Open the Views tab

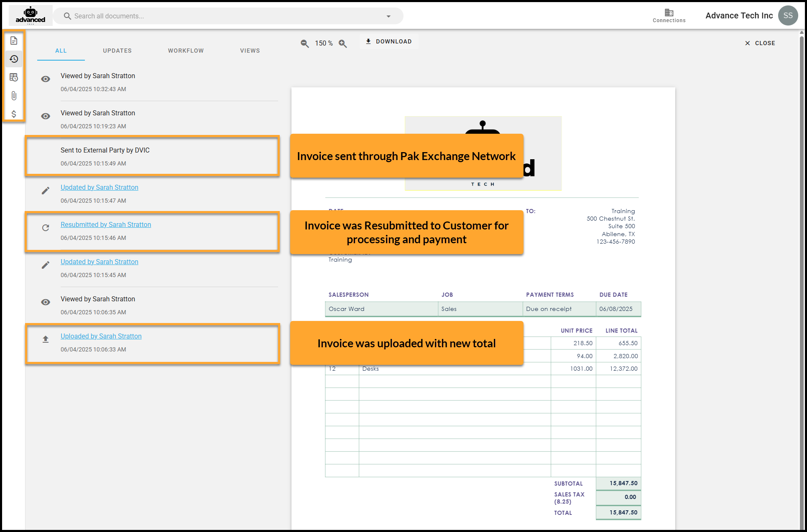pyautogui.click(x=250, y=51)
